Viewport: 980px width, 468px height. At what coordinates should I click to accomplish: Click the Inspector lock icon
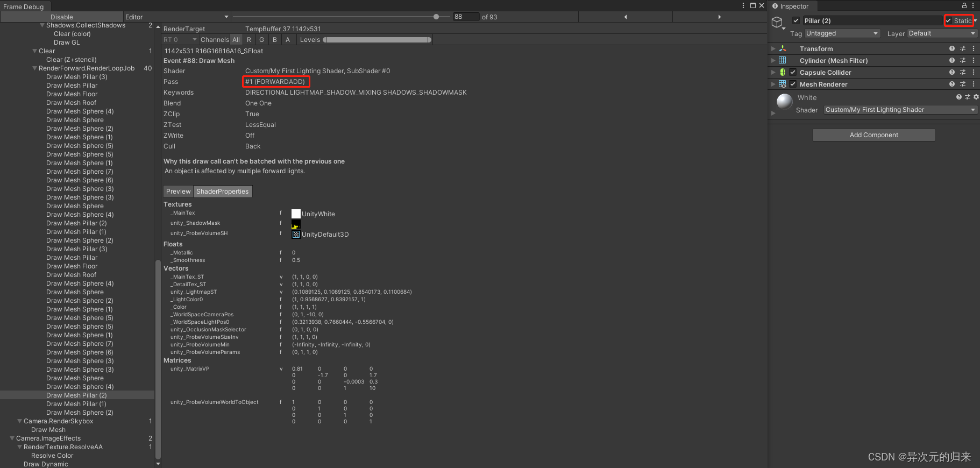click(964, 5)
